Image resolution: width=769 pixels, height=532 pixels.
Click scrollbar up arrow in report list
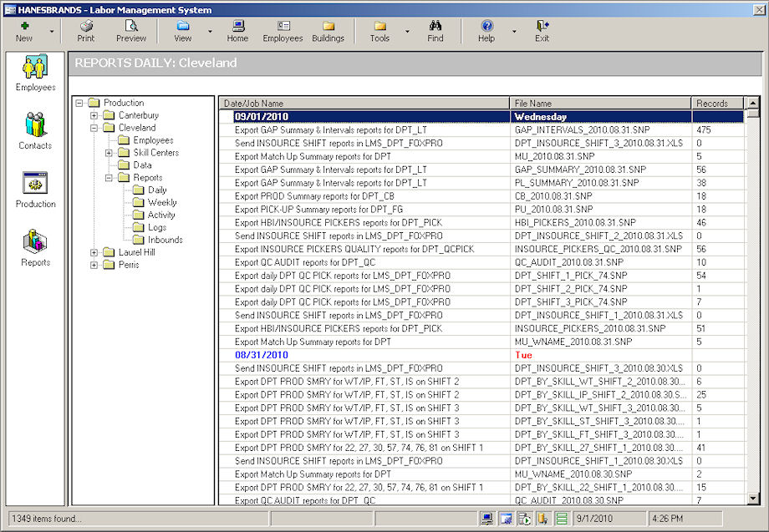pos(752,103)
